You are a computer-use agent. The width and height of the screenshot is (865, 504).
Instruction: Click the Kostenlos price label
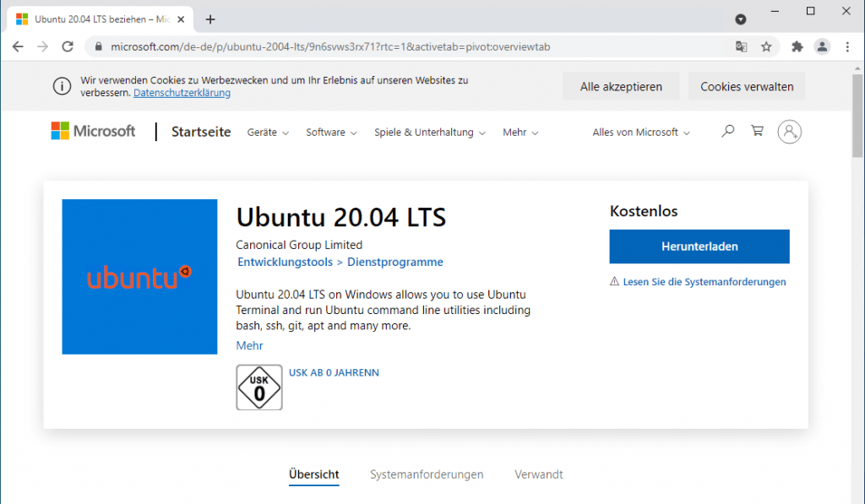(643, 211)
